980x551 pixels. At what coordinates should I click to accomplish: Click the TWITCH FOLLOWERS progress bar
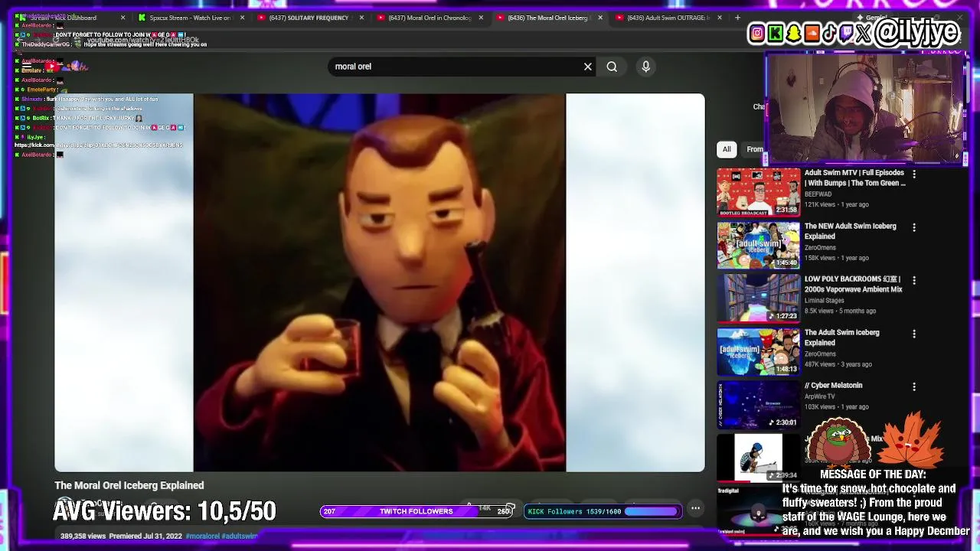(x=418, y=511)
